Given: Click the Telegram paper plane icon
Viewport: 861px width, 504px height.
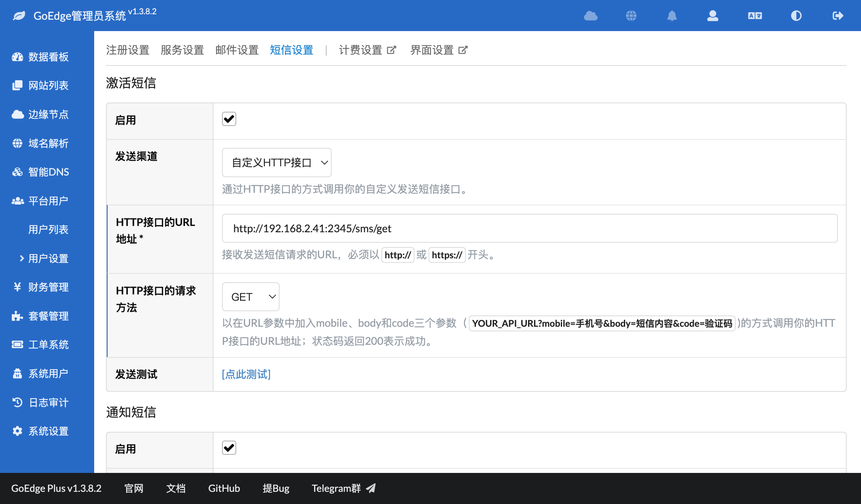Looking at the screenshot, I should click(x=371, y=488).
